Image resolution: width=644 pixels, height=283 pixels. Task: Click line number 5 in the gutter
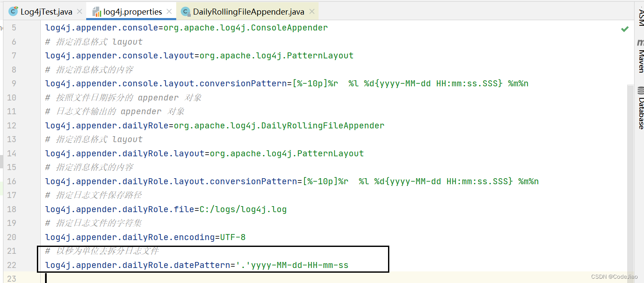coord(14,28)
